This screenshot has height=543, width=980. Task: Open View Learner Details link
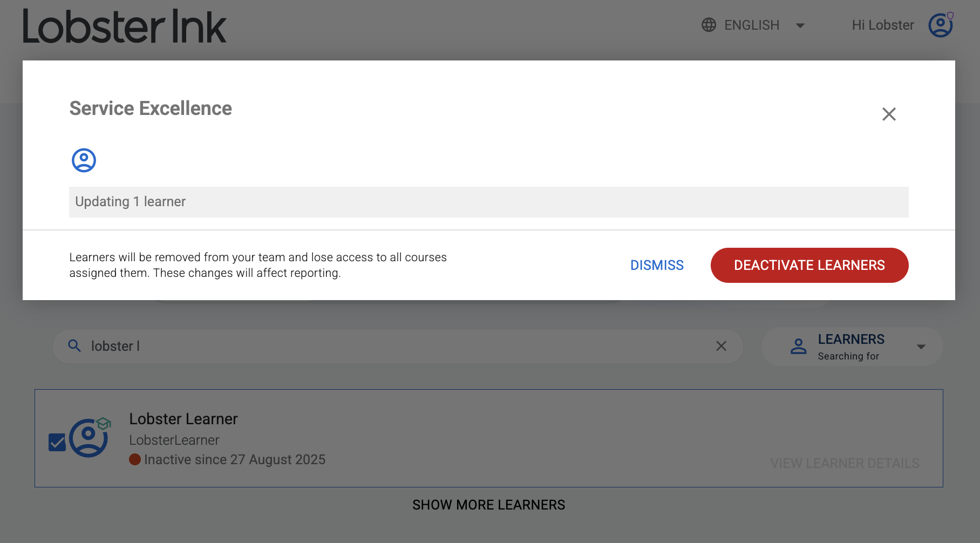pos(845,463)
